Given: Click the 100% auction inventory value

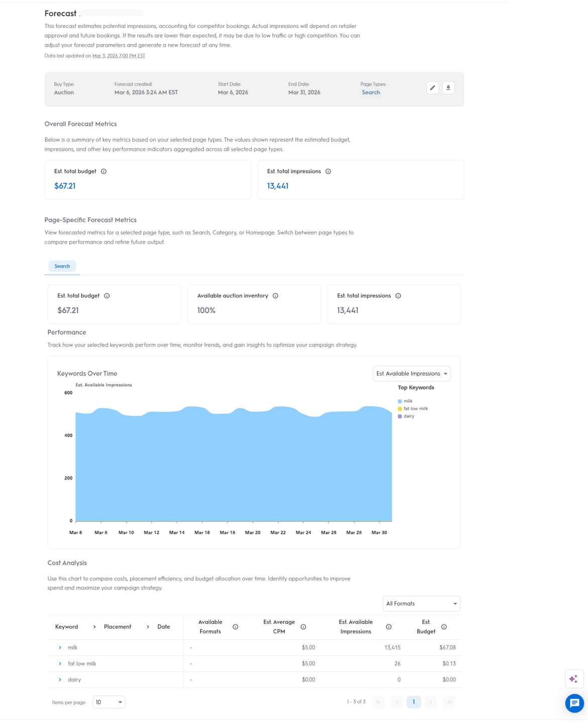Looking at the screenshot, I should pyautogui.click(x=206, y=311).
